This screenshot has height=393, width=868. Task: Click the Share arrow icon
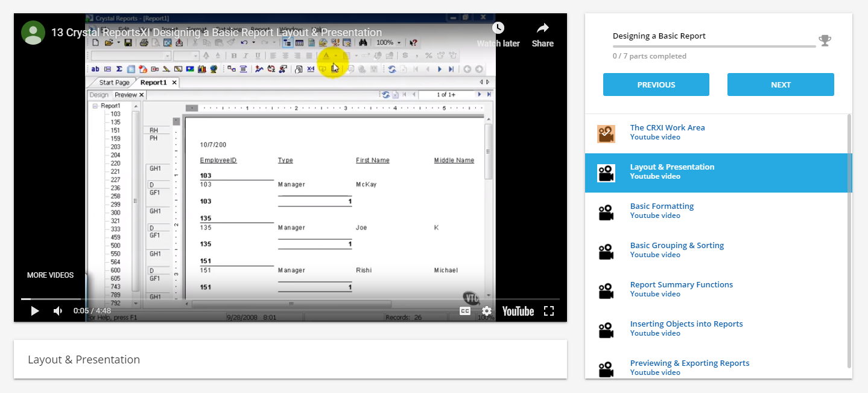[543, 28]
